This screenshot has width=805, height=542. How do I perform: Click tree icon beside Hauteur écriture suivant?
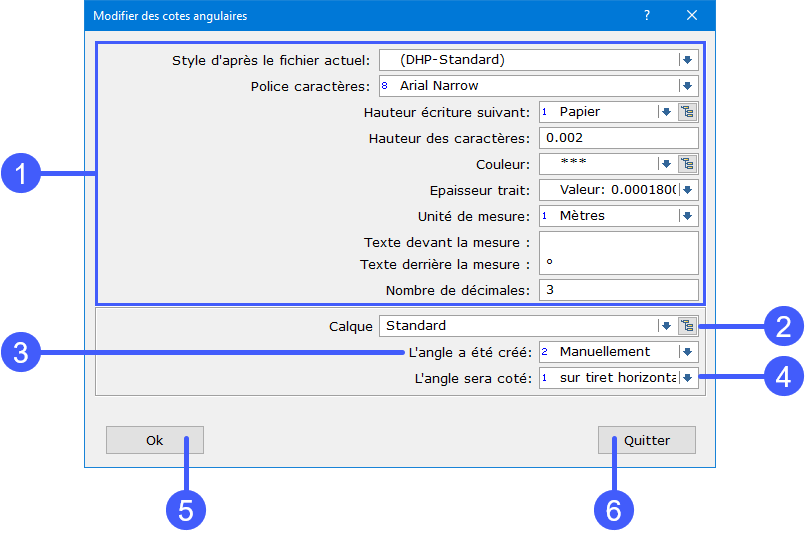click(687, 112)
